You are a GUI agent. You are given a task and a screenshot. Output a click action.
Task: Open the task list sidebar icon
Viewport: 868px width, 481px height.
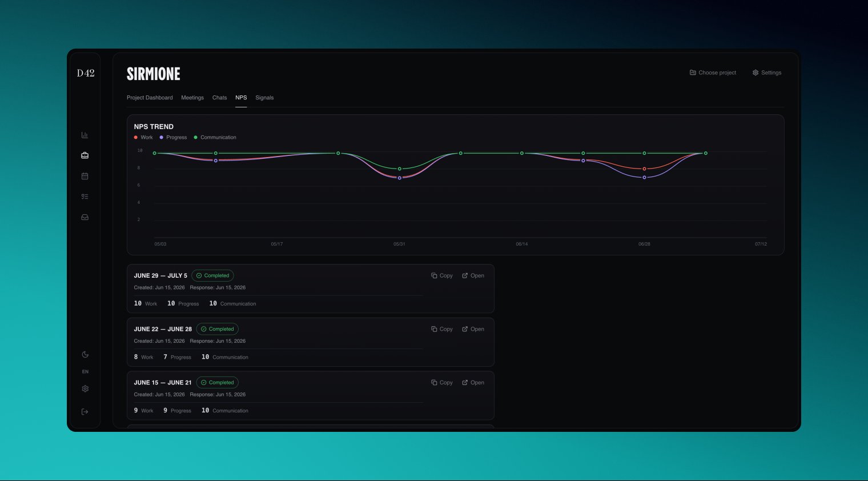click(x=85, y=197)
